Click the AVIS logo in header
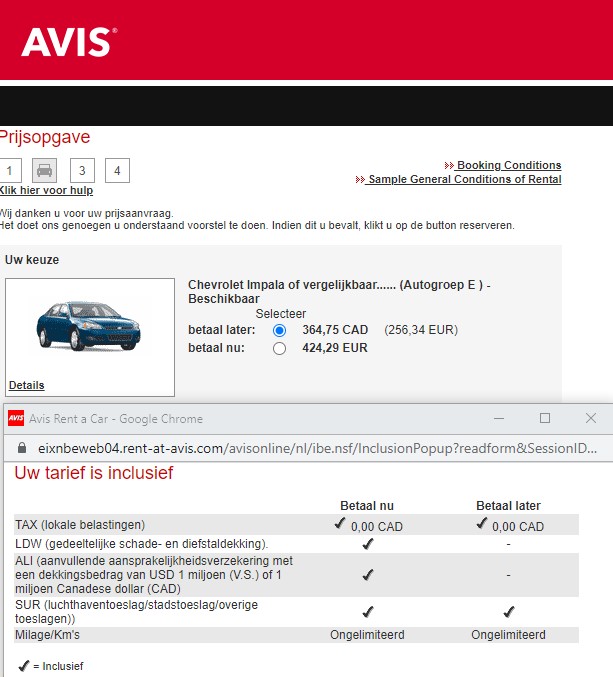 click(x=69, y=42)
